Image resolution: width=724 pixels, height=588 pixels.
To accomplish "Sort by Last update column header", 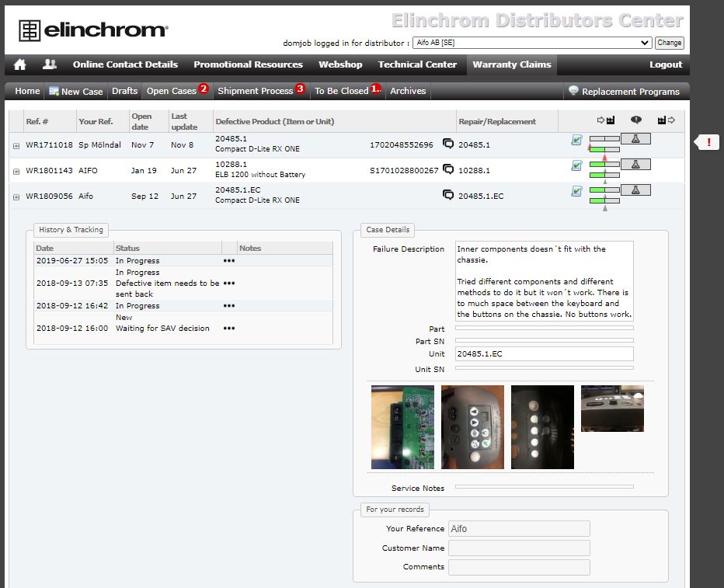I will pos(184,121).
